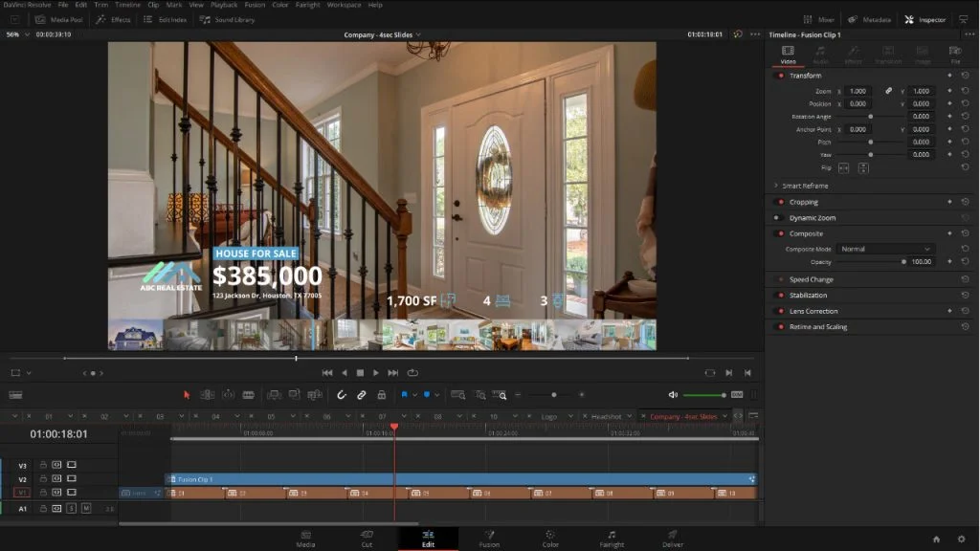Toggle the Inspector panel

click(x=925, y=20)
